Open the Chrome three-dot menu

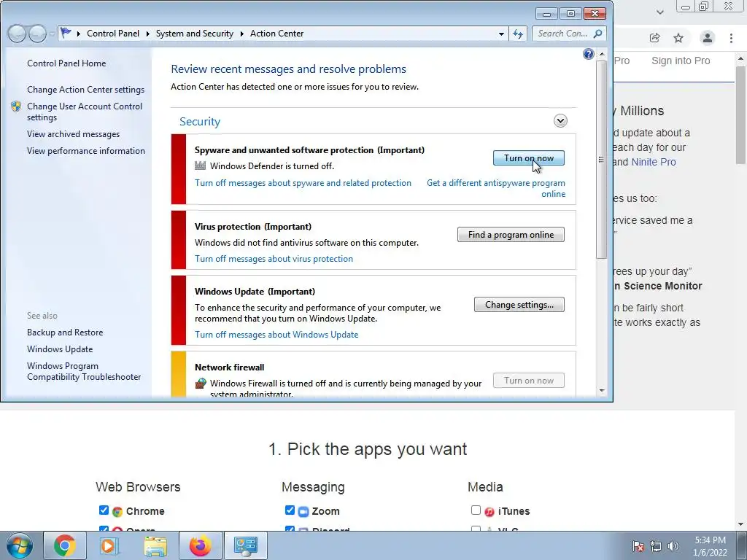pos(731,38)
